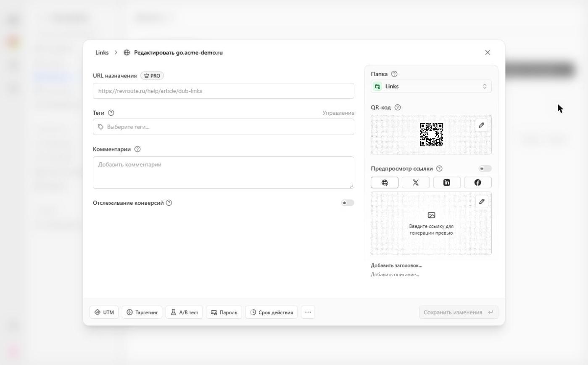This screenshot has height=365, width=588.
Task: Select the Facebook preview tab
Action: [x=478, y=182]
